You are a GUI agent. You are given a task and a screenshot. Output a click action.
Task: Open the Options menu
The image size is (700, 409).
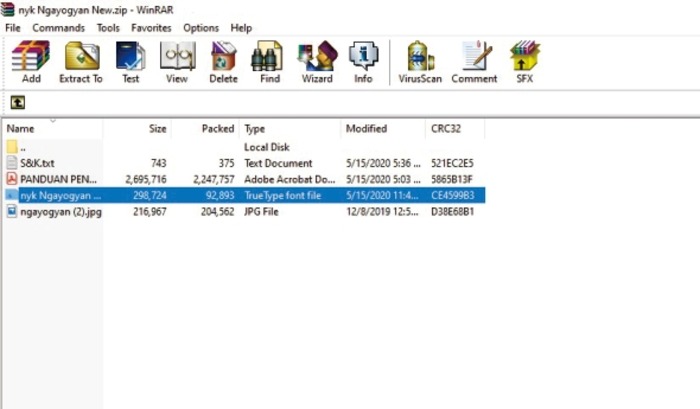pyautogui.click(x=201, y=28)
